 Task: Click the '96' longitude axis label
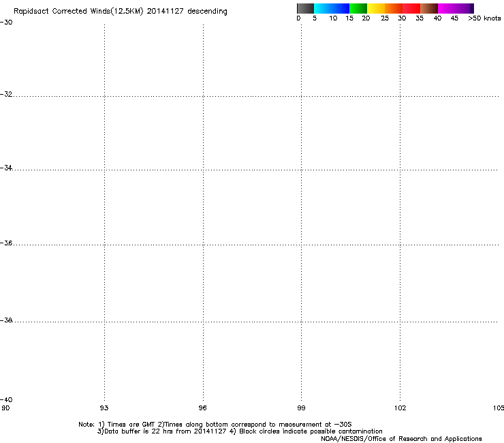(202, 408)
